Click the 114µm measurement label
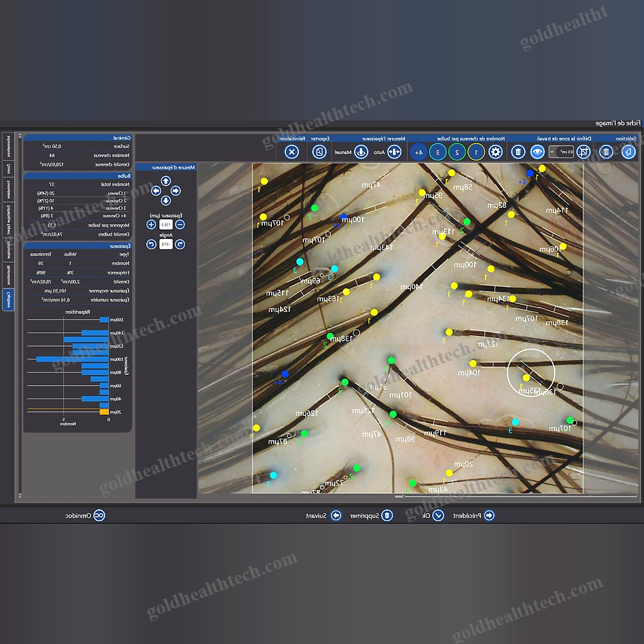 coord(557,211)
